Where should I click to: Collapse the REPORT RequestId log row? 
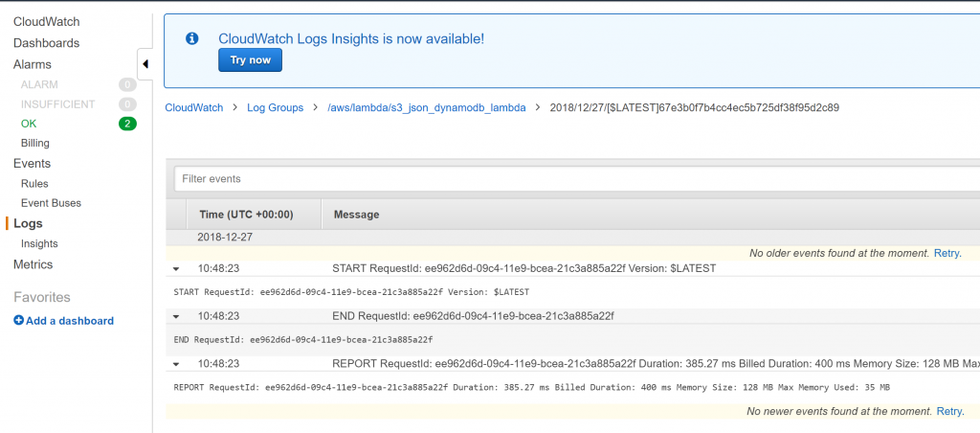pyautogui.click(x=176, y=364)
